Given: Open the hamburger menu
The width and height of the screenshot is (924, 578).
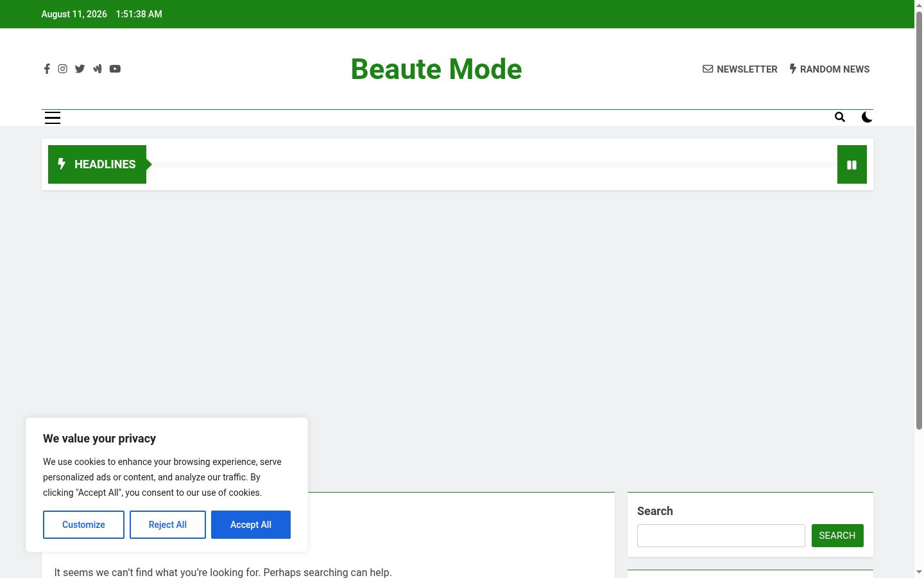Looking at the screenshot, I should coord(53,118).
